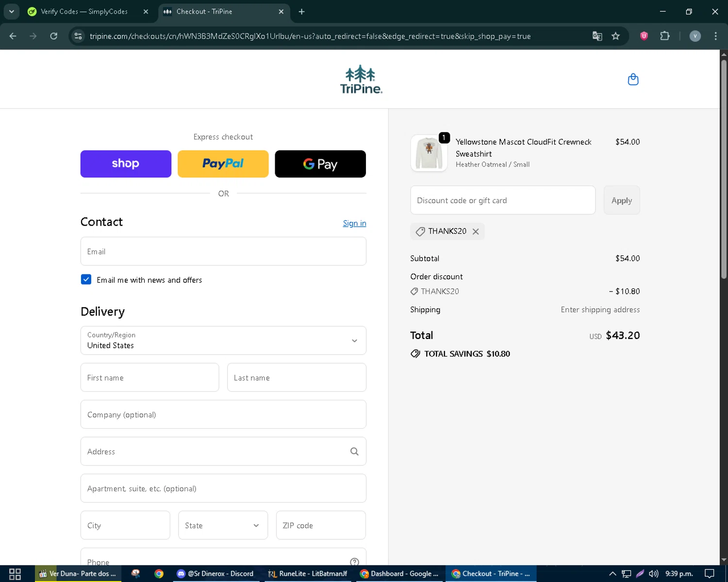Image resolution: width=728 pixels, height=582 pixels.
Task: Focus the Email input field
Action: 223,251
